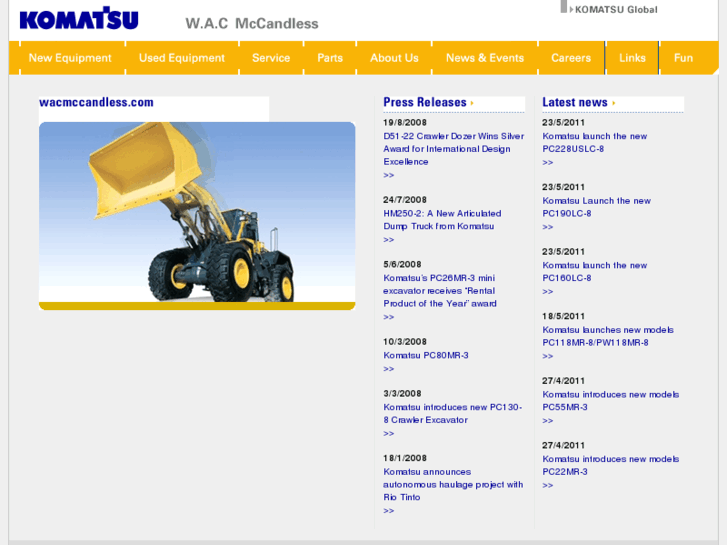
Task: Open the Used Equipment menu
Action: click(x=182, y=58)
